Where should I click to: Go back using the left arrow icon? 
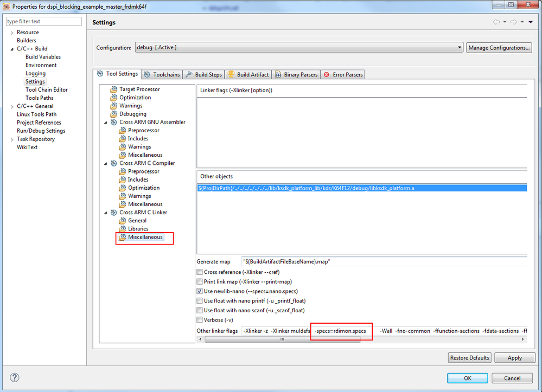coord(496,22)
